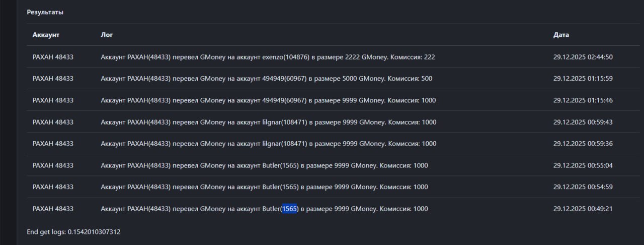The height and width of the screenshot is (245, 644).
Task: Click the highlighted 1565 account ID
Action: point(289,209)
